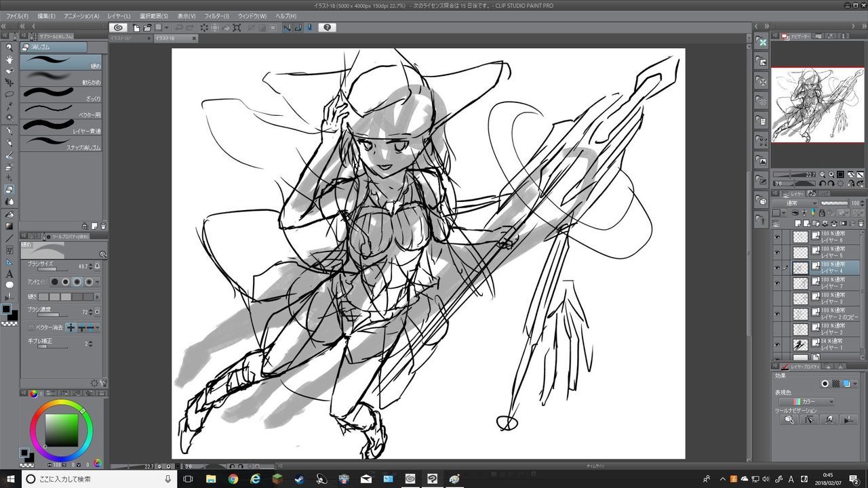The width and height of the screenshot is (868, 488).
Task: Select the Pen tool in toolbox
Action: tap(9, 130)
